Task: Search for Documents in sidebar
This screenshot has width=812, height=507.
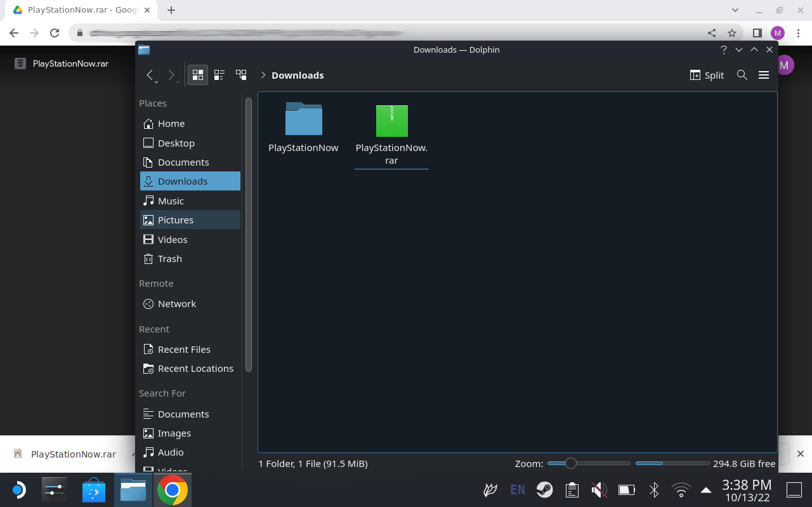Action: coord(190,414)
